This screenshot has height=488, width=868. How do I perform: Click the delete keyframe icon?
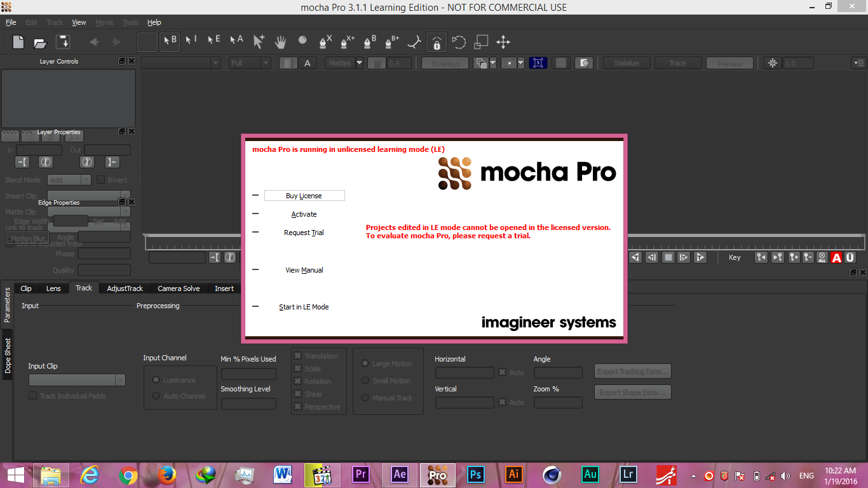[x=808, y=257]
